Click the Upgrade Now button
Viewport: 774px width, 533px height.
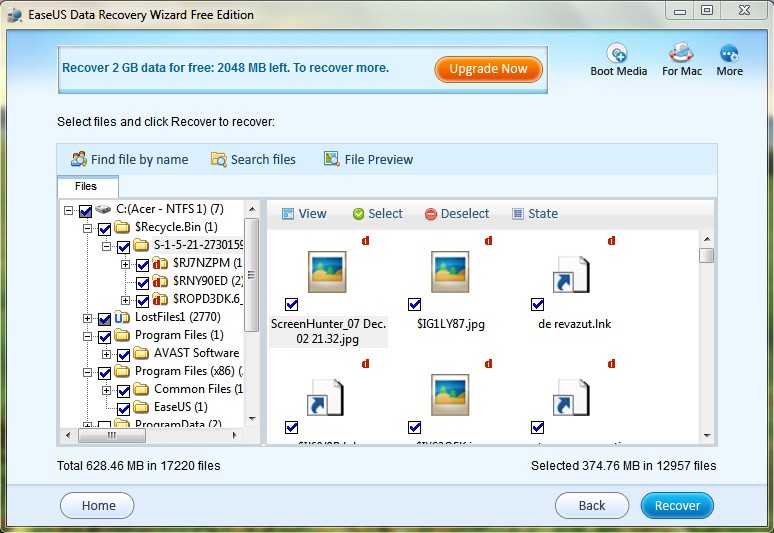point(488,69)
